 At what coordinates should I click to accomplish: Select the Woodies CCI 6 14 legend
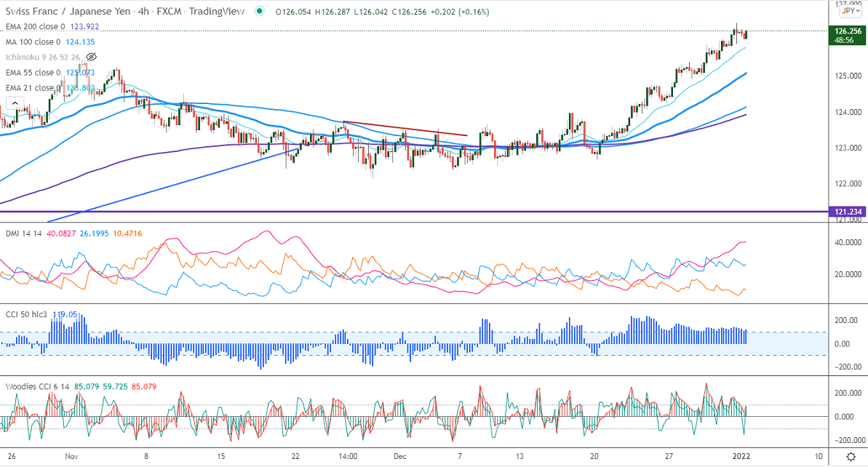pos(37,387)
